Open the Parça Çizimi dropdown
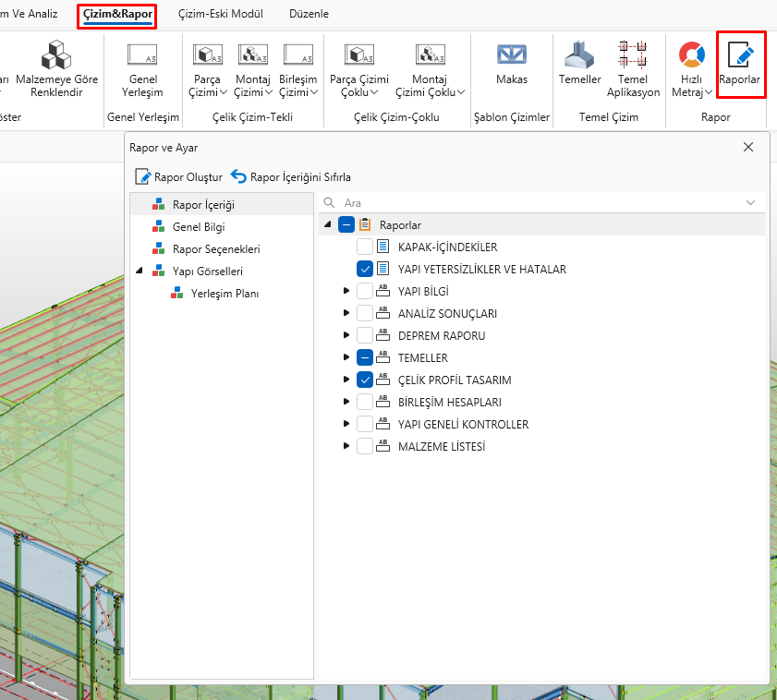 (206, 86)
